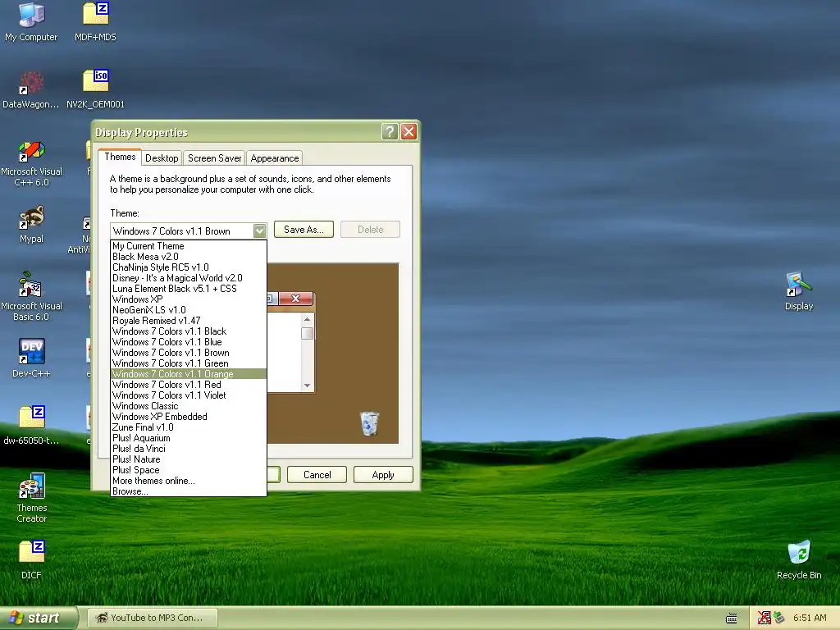Switch to the Desktop tab
840x630 pixels.
click(162, 158)
